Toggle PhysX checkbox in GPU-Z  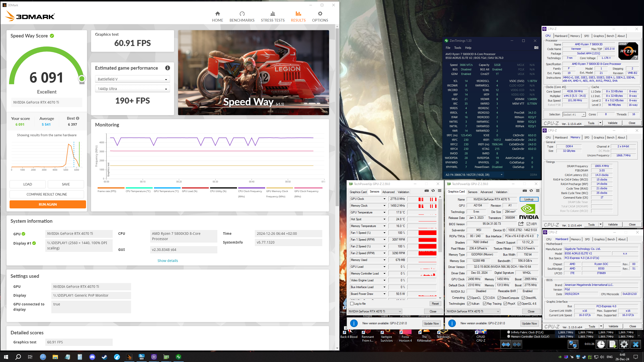505,304
